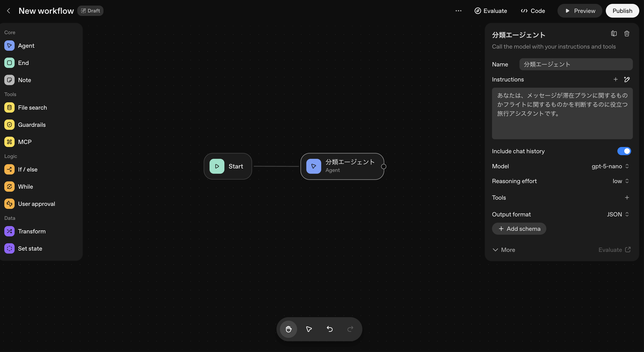Change Output format JSON dropdown
The height and width of the screenshot is (352, 644).
618,214
